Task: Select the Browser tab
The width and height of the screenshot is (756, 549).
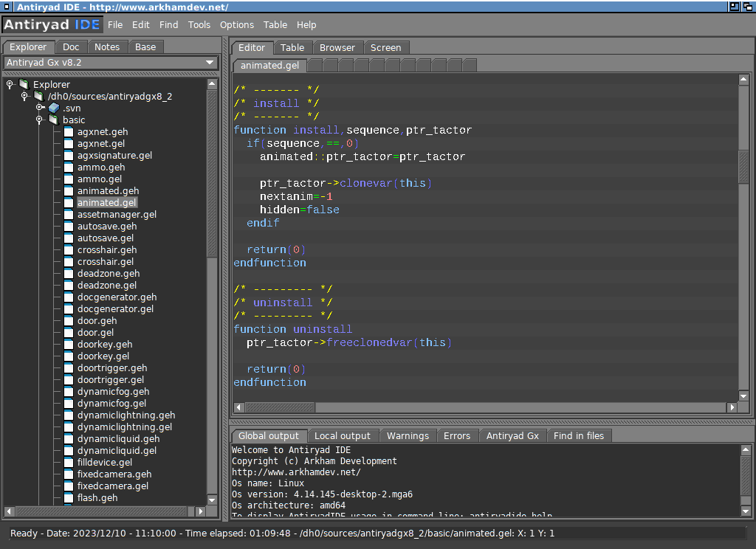Action: tap(337, 47)
